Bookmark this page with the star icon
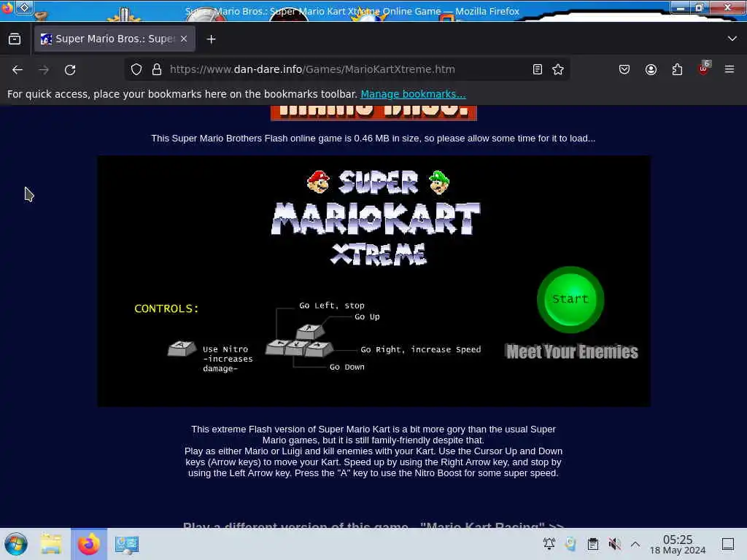This screenshot has height=560, width=747. [x=558, y=69]
